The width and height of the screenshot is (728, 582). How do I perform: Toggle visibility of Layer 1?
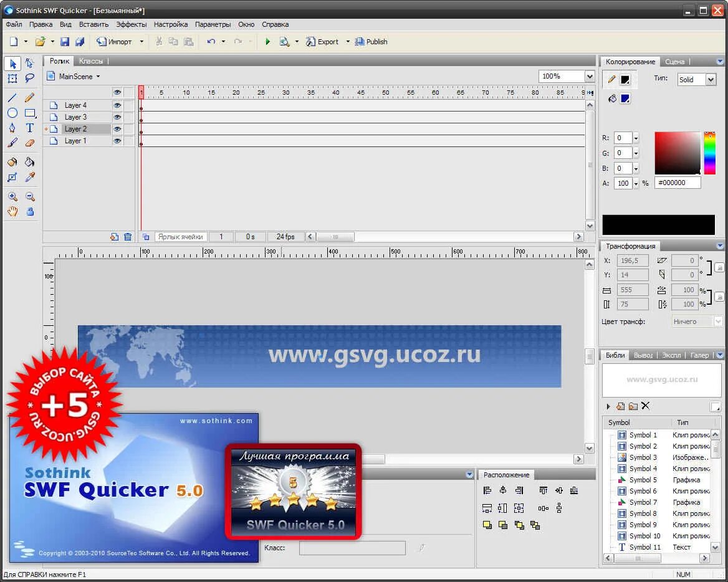pos(117,141)
